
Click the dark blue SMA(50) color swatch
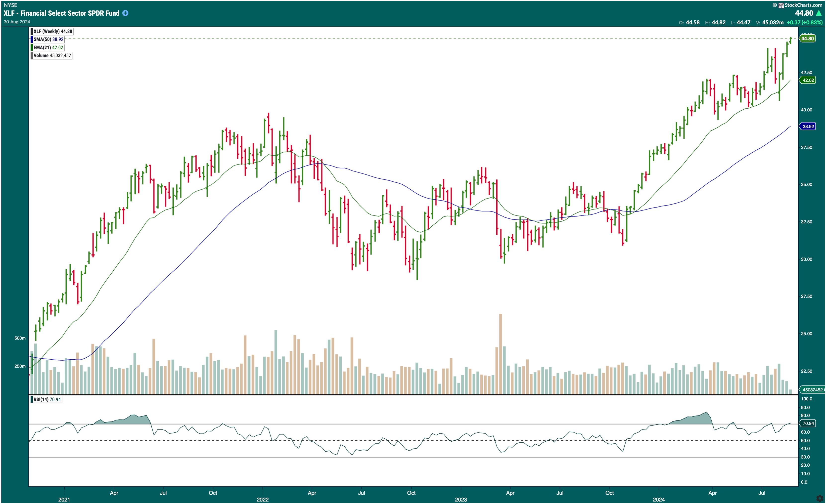pyautogui.click(x=32, y=39)
